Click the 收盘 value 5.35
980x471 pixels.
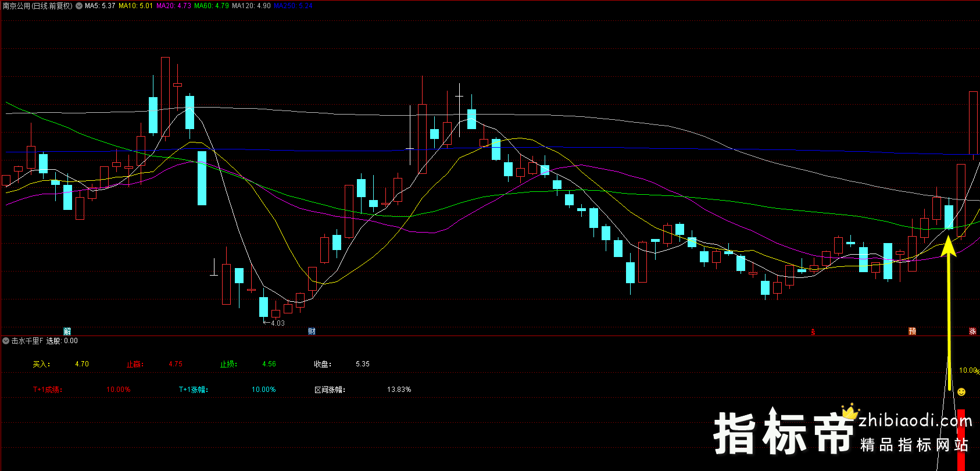click(363, 364)
